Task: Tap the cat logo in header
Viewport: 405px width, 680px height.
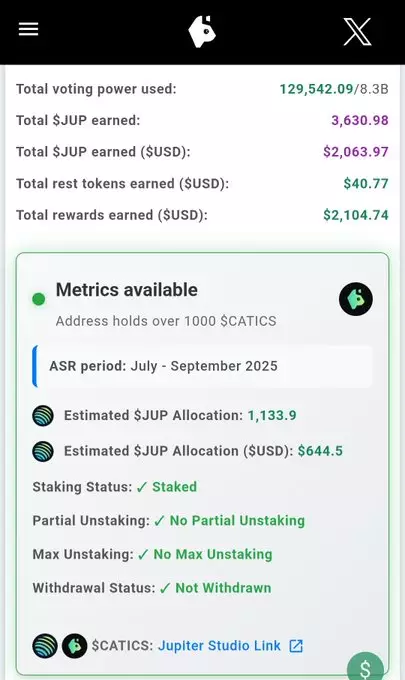Action: pyautogui.click(x=202, y=31)
